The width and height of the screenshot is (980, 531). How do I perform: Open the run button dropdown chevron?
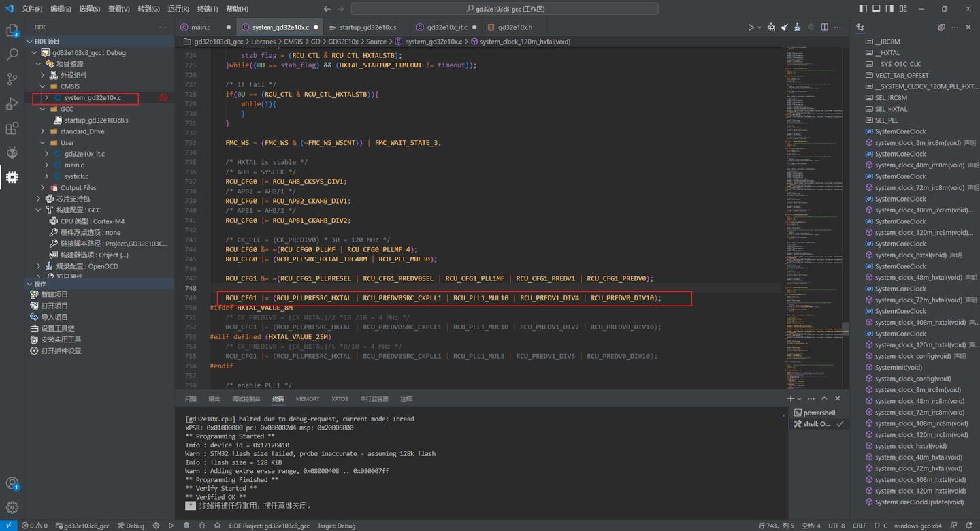[759, 27]
